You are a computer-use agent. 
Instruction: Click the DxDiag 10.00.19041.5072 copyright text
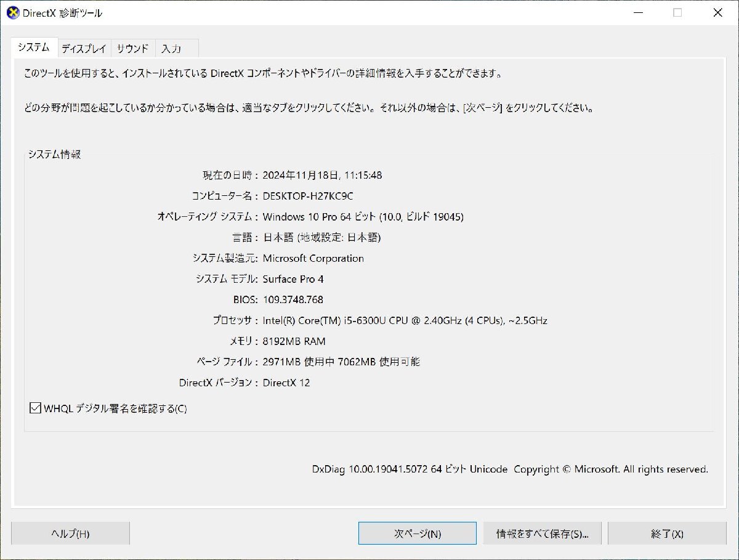point(510,469)
